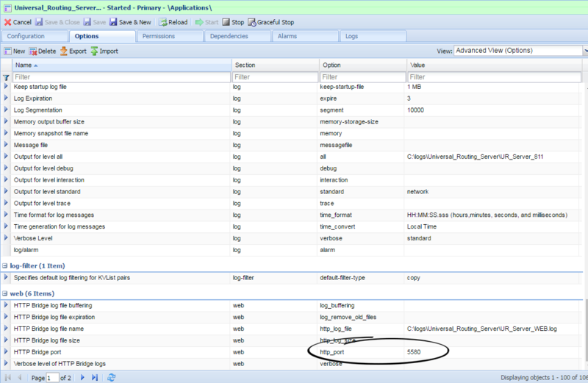Viewport: 588px width, 383px height.
Task: Click the Option column header
Action: 363,65
